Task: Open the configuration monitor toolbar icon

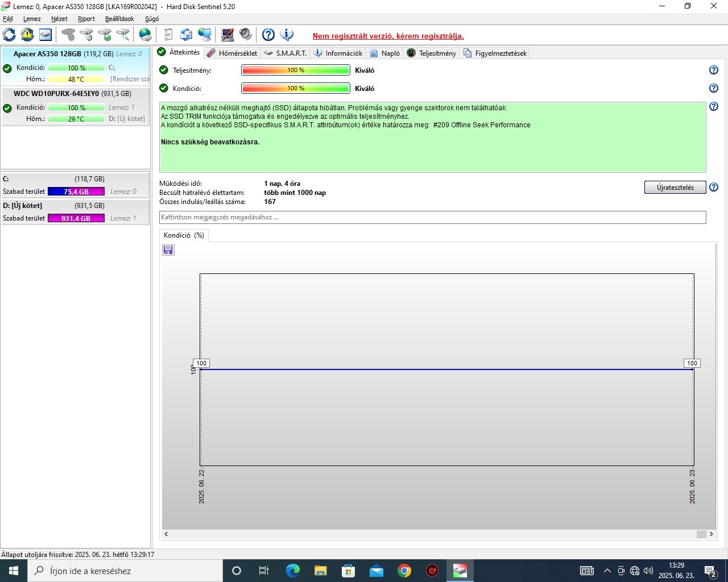Action: [227, 35]
